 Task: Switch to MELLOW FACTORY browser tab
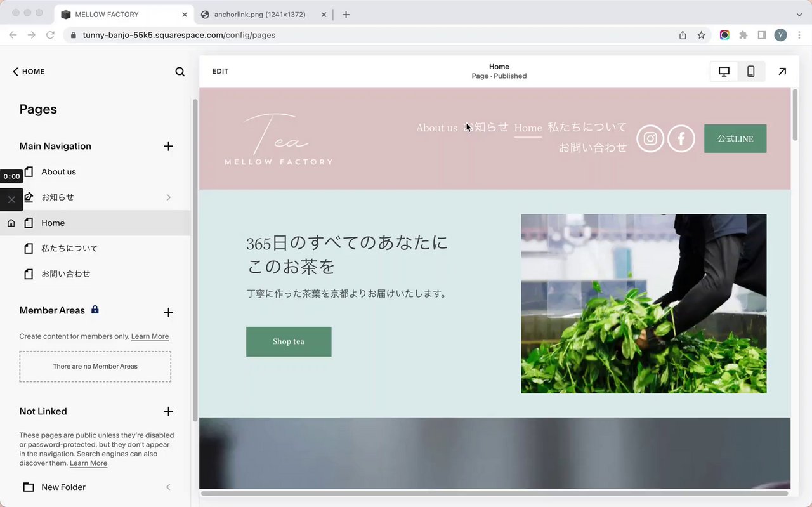[124, 14]
